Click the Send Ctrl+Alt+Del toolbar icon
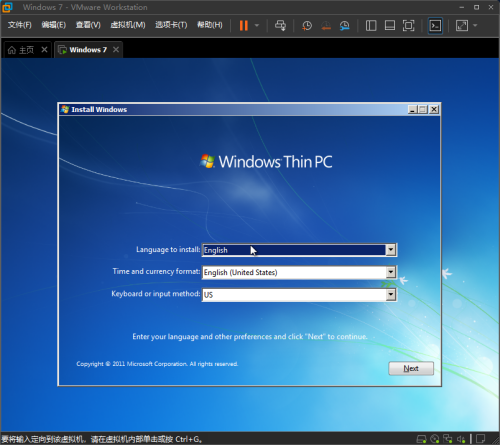 click(x=280, y=25)
